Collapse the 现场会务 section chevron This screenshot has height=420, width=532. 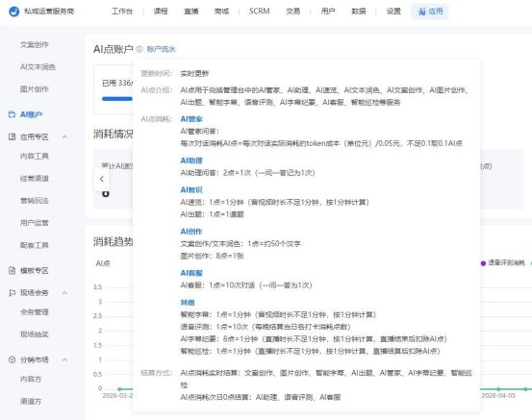pyautogui.click(x=64, y=292)
